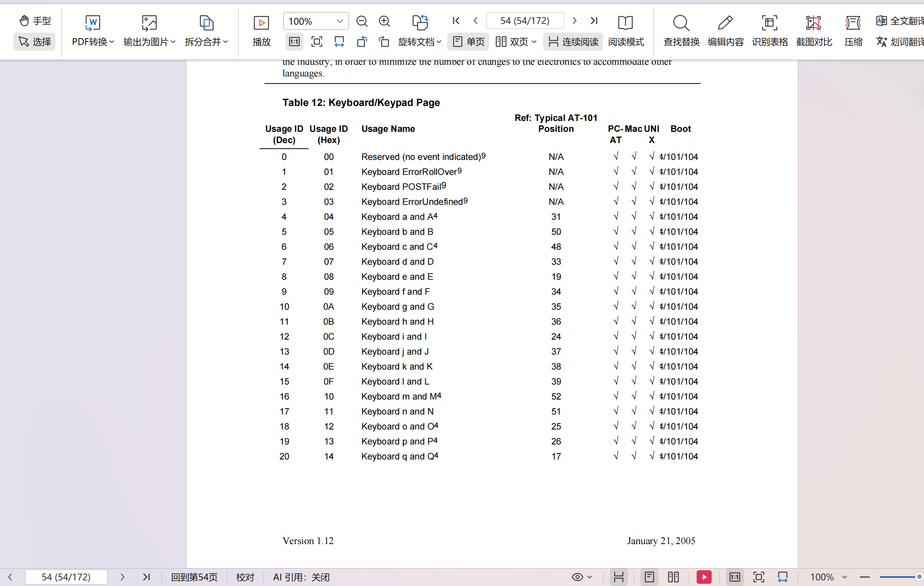Rotate page counterclockwise icon
Screen dimensions: 924x586
click(362, 42)
